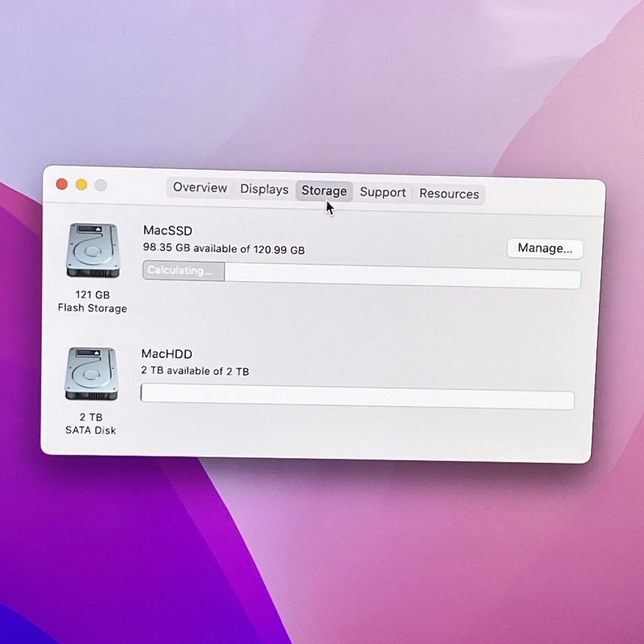Click the Calculating segment of MacSSD bar
The width and height of the screenshot is (644, 644).
[184, 270]
